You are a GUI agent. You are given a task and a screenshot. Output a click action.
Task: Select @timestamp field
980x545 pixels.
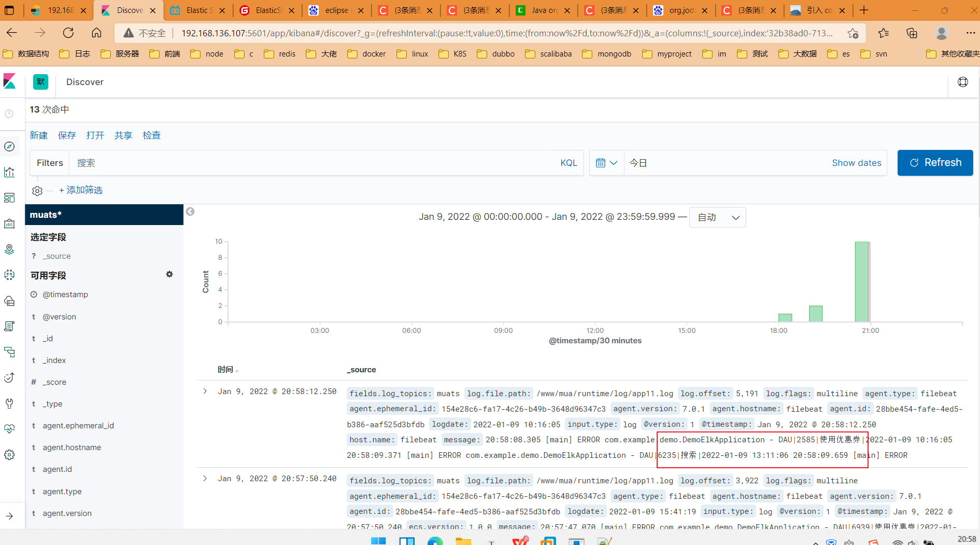click(x=65, y=295)
